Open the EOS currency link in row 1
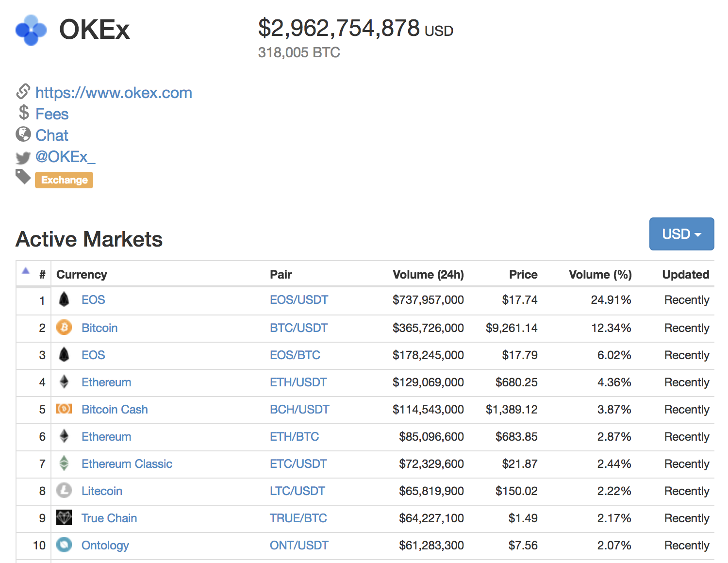The image size is (728, 563). (93, 300)
